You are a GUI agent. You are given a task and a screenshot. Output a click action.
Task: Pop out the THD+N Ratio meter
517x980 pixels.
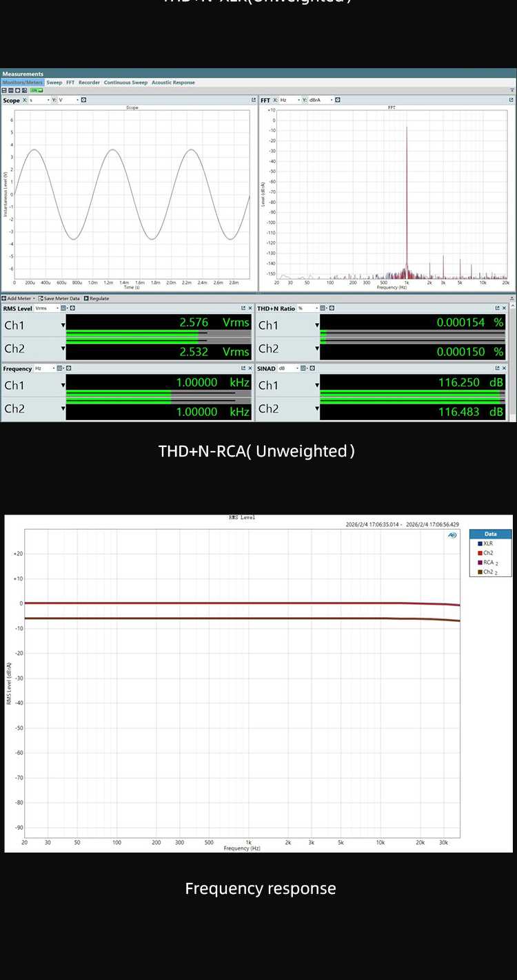[x=497, y=309]
